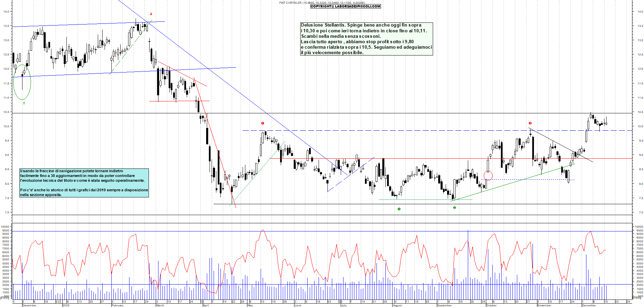Select the Delusione Stellantis commentary box
The image size is (644, 307).
pyautogui.click(x=366, y=39)
